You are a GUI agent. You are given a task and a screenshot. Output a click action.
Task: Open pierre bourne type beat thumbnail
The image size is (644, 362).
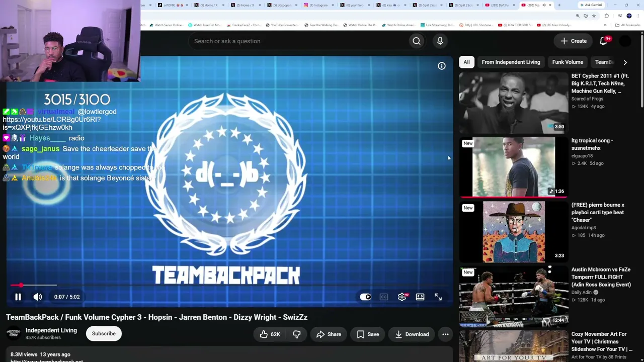(514, 232)
